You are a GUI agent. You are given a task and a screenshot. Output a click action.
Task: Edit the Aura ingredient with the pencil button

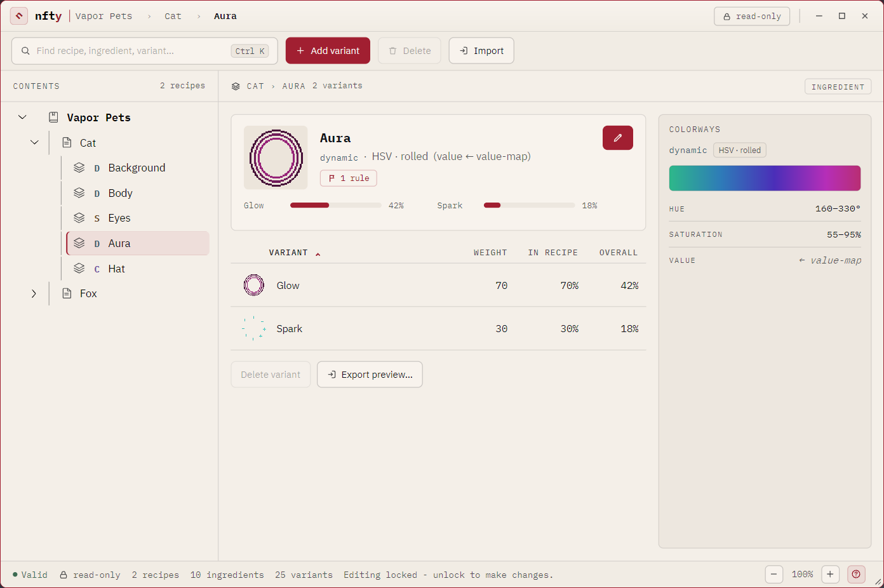[617, 138]
